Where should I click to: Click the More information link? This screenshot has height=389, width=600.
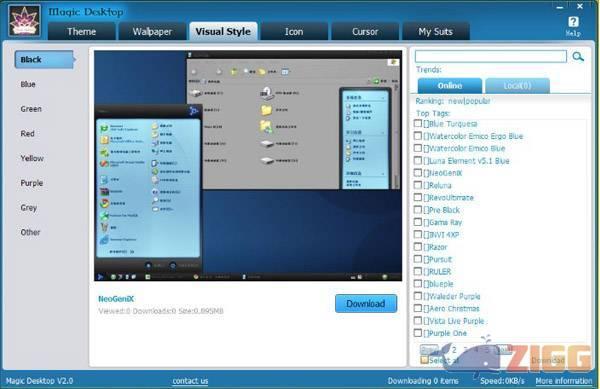(564, 381)
